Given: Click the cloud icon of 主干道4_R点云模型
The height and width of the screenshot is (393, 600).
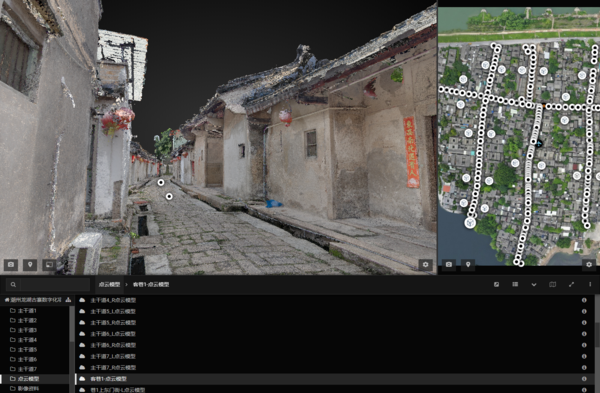Looking at the screenshot, I should (x=82, y=300).
